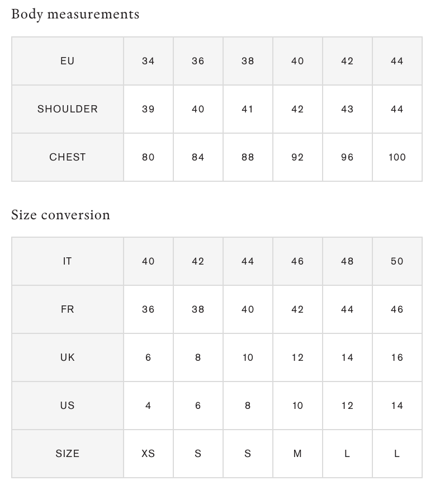Click UK size 16 cell
The height and width of the screenshot is (504, 435).
397,357
